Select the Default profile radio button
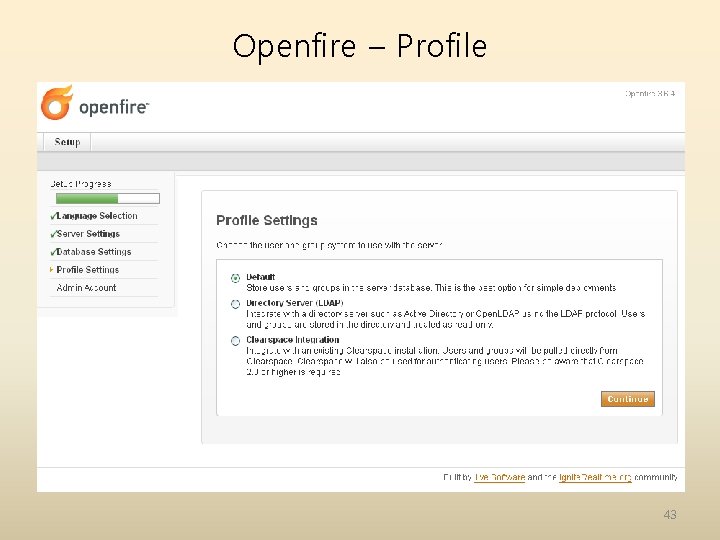 235,278
